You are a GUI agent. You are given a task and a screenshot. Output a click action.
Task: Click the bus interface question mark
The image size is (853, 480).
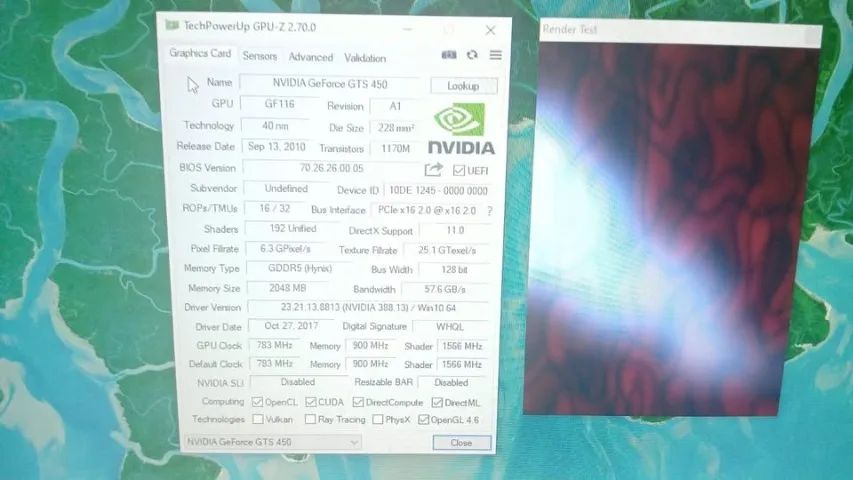(x=490, y=211)
